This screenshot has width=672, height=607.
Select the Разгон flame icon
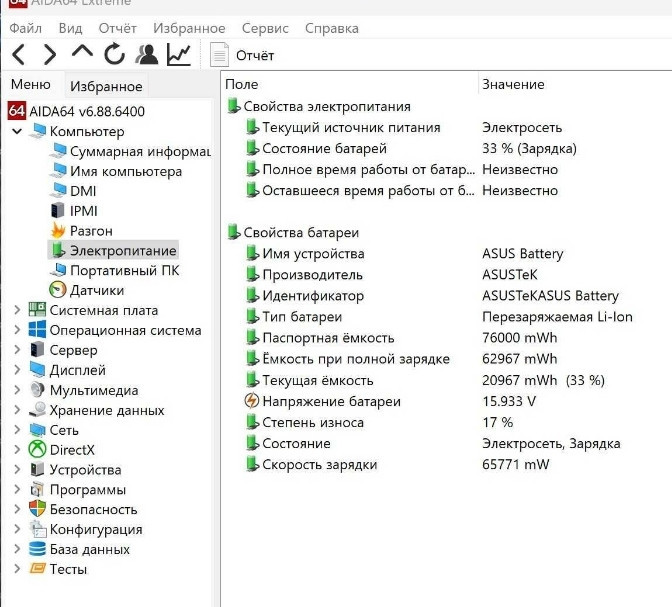click(x=58, y=231)
